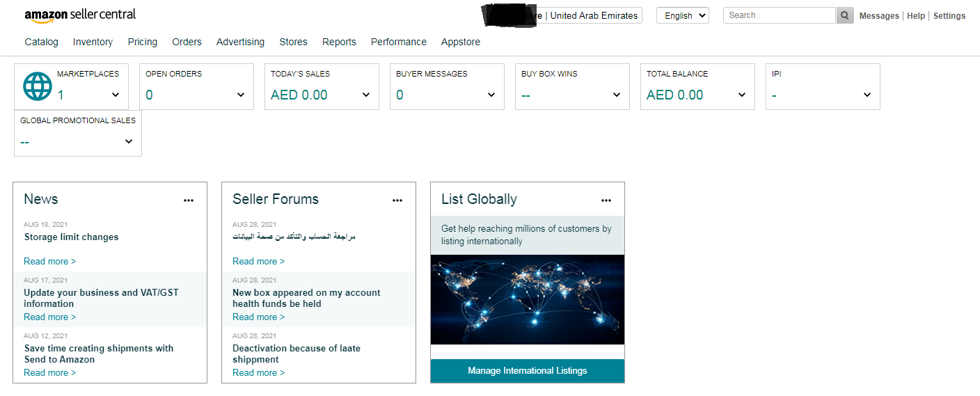Expand the Today's Sales card chevron
This screenshot has width=980, height=396.
[x=366, y=95]
